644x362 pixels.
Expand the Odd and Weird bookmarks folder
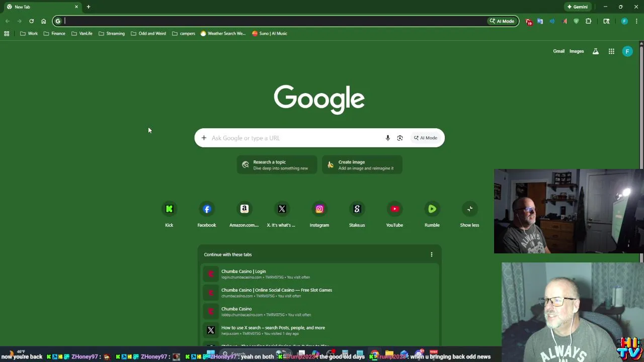148,34
